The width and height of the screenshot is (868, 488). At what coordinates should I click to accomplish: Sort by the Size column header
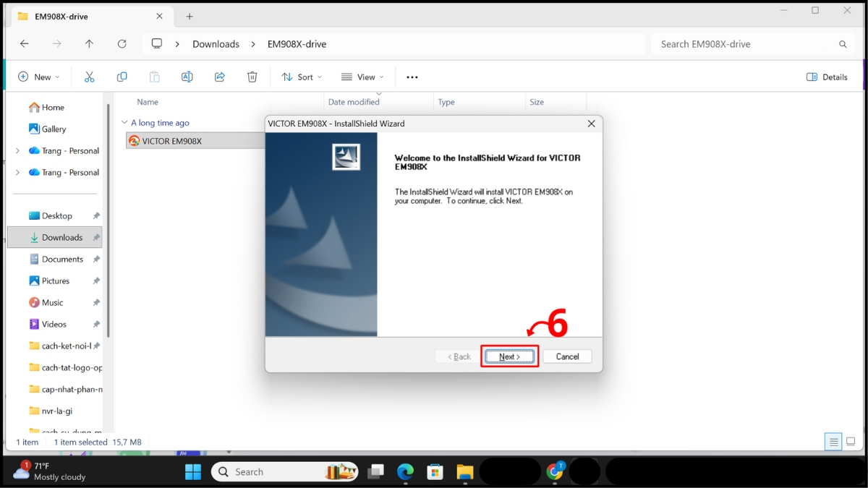pyautogui.click(x=537, y=102)
